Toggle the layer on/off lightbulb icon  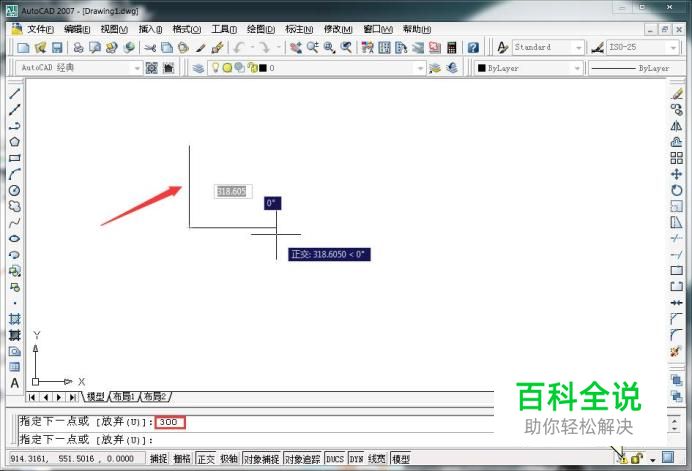coord(215,68)
